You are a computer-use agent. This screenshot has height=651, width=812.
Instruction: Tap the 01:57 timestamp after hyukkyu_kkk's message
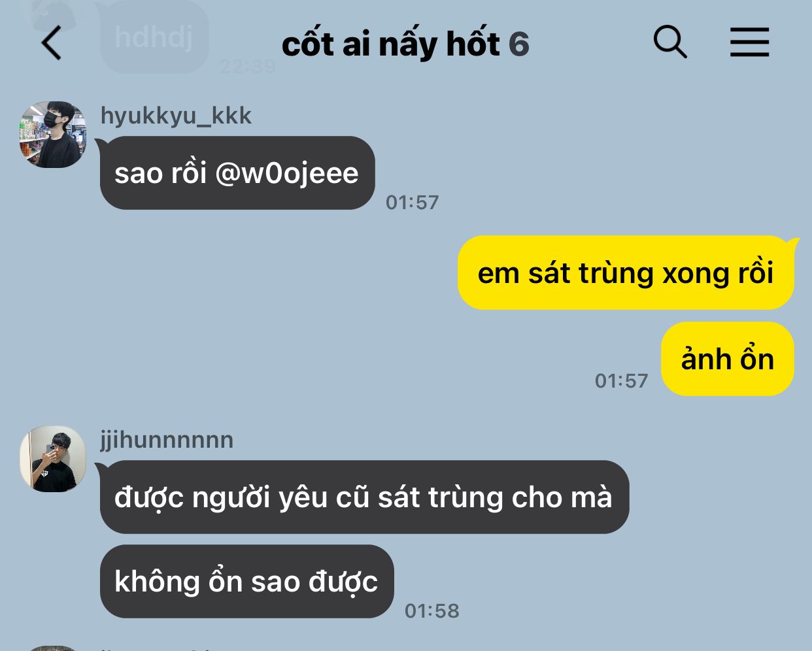412,203
